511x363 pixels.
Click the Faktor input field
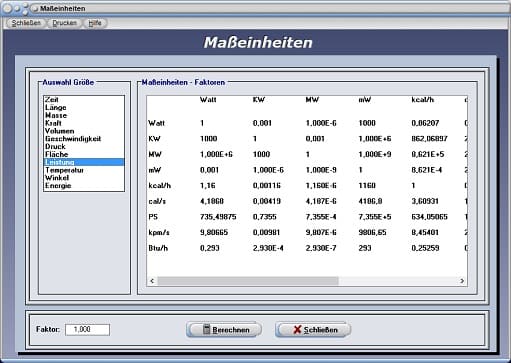tap(87, 329)
